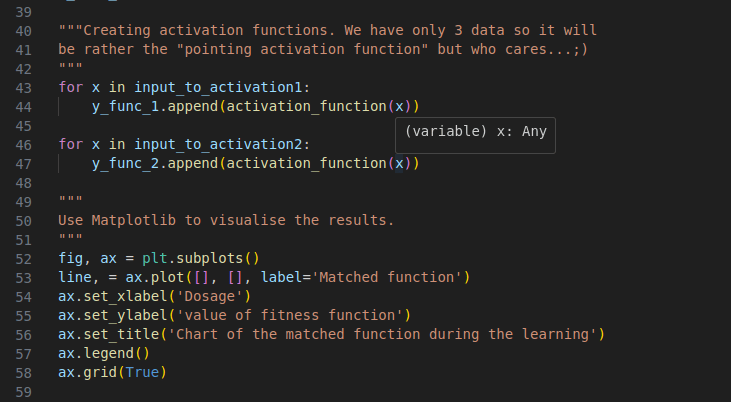Click the set_xlabel method name
This screenshot has width=731, height=402.
pos(121,296)
